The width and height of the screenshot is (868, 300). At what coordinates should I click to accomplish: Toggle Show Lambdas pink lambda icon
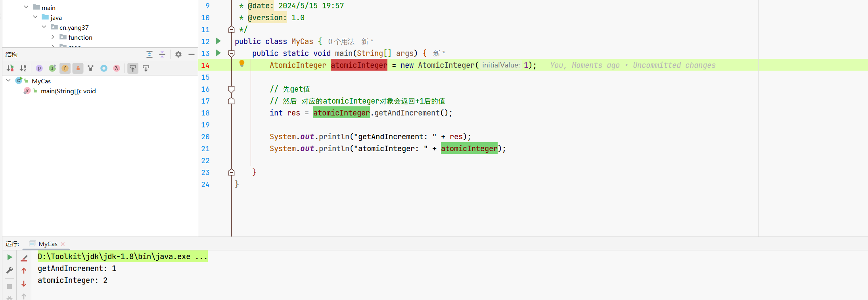(x=117, y=68)
